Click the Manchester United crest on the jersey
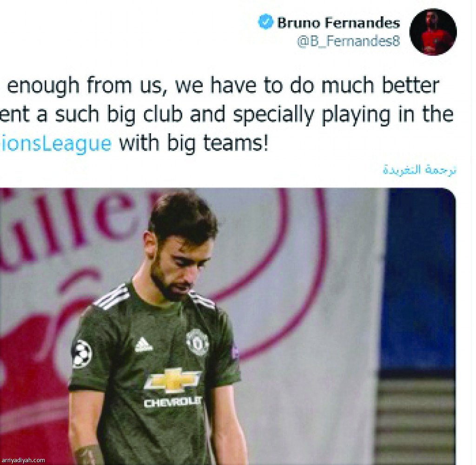This screenshot has width=476, height=465. point(197,342)
